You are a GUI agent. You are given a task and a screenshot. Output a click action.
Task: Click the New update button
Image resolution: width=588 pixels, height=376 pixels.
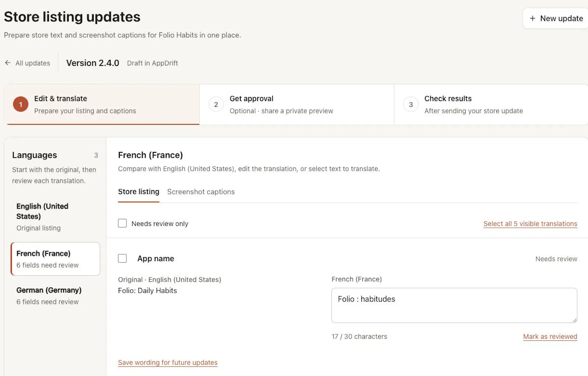click(556, 18)
